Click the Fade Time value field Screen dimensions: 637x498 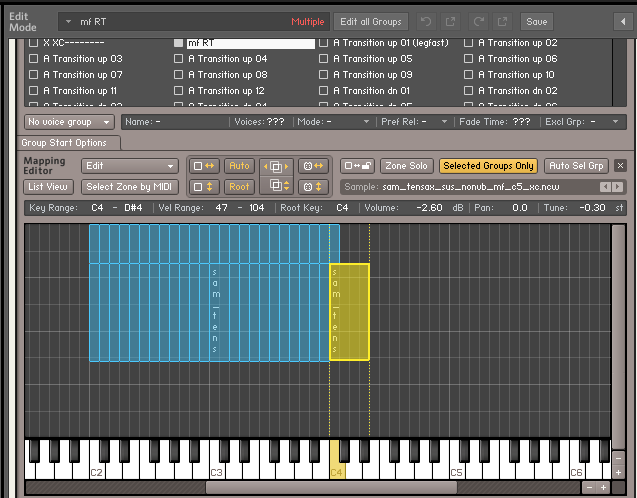point(522,122)
